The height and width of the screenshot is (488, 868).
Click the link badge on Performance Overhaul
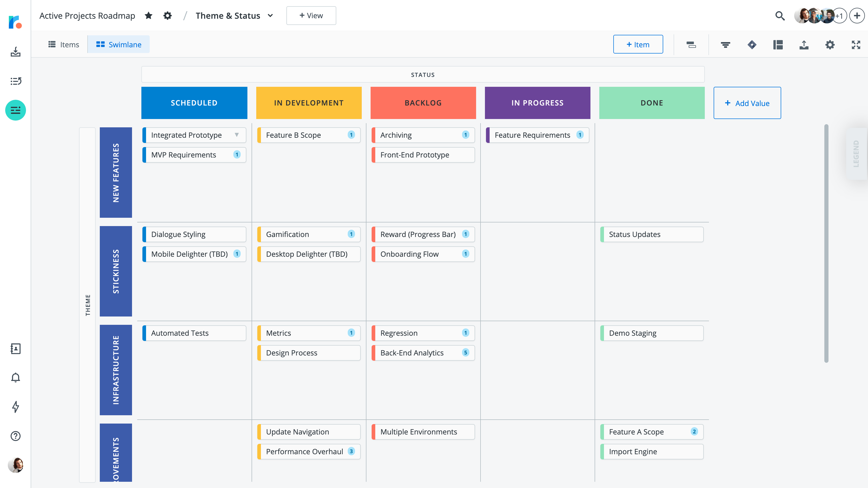(351, 451)
